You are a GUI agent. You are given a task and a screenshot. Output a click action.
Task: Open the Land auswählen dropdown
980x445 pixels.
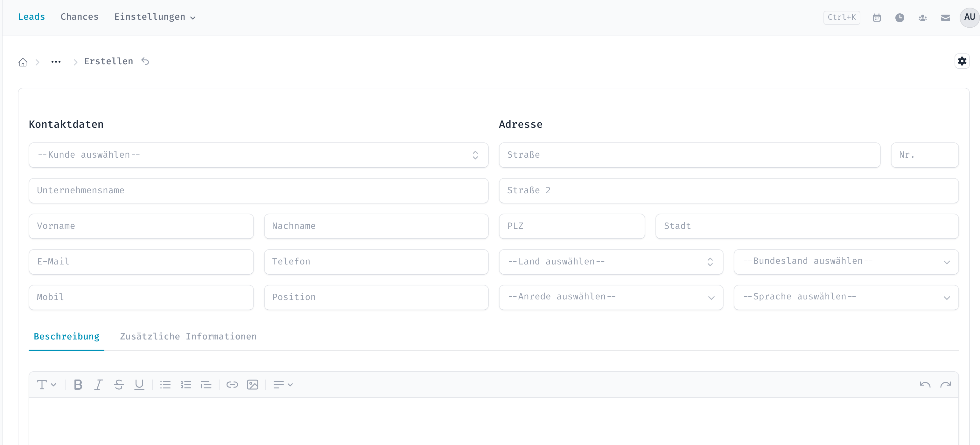(611, 262)
